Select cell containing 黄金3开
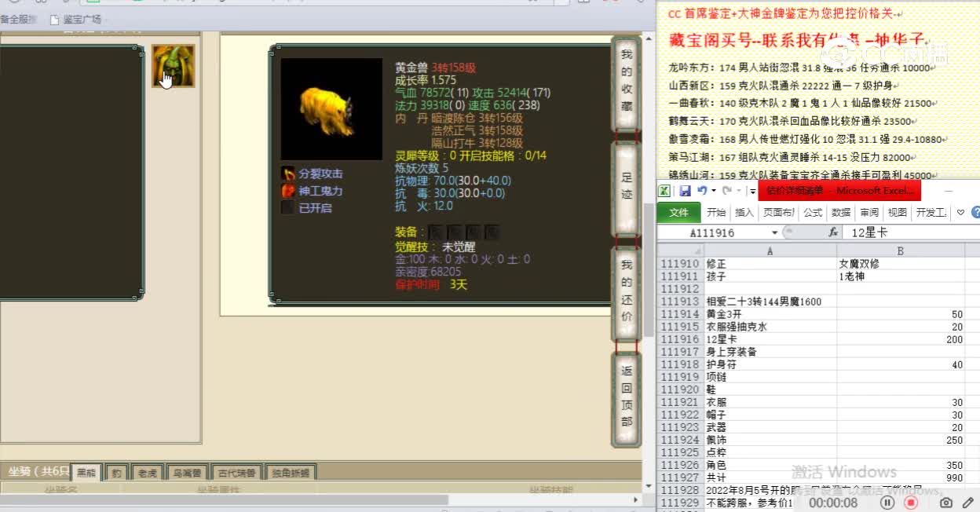This screenshot has width=980, height=512. [x=770, y=314]
